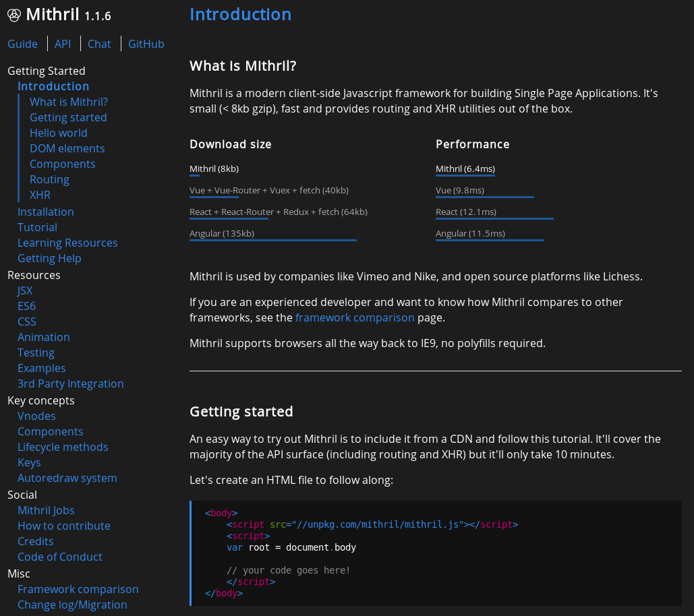Click the Getting started main heading
This screenshot has height=616, width=694.
[x=241, y=412]
